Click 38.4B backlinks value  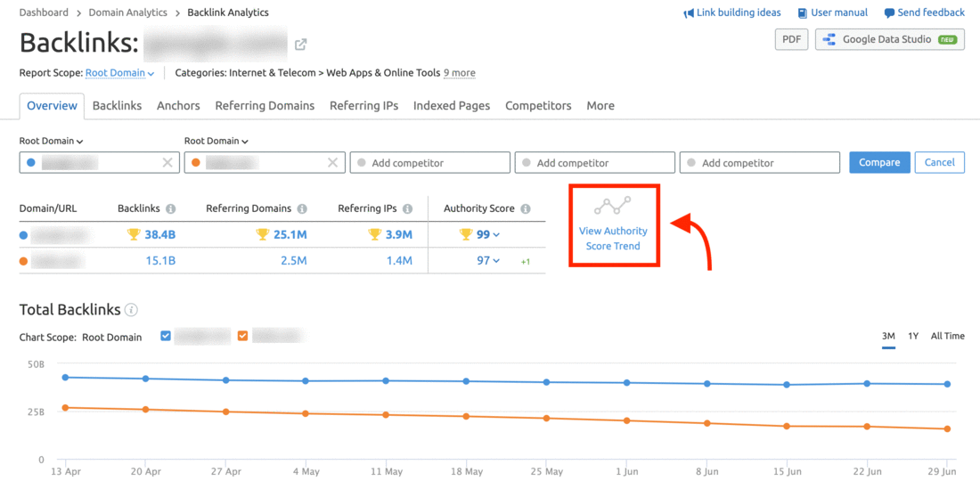coord(160,235)
